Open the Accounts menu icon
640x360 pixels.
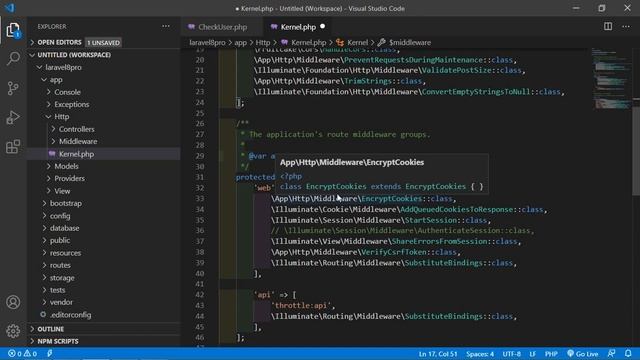[13, 302]
